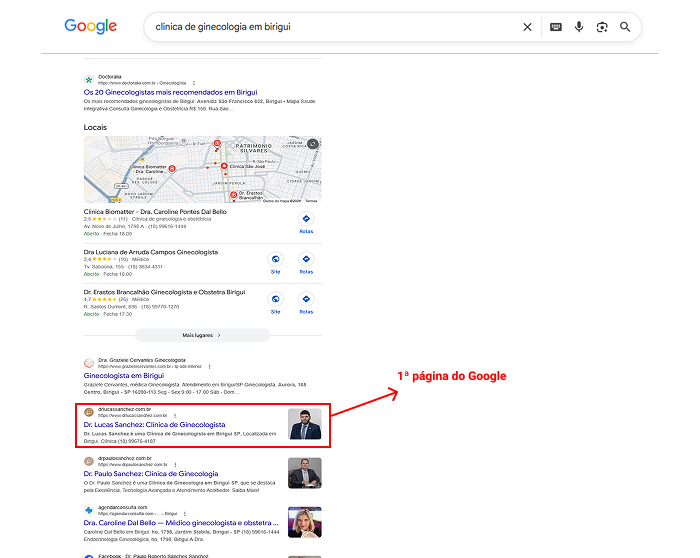The image size is (700, 558).
Task: Start voice search with the microphone icon
Action: 579,27
